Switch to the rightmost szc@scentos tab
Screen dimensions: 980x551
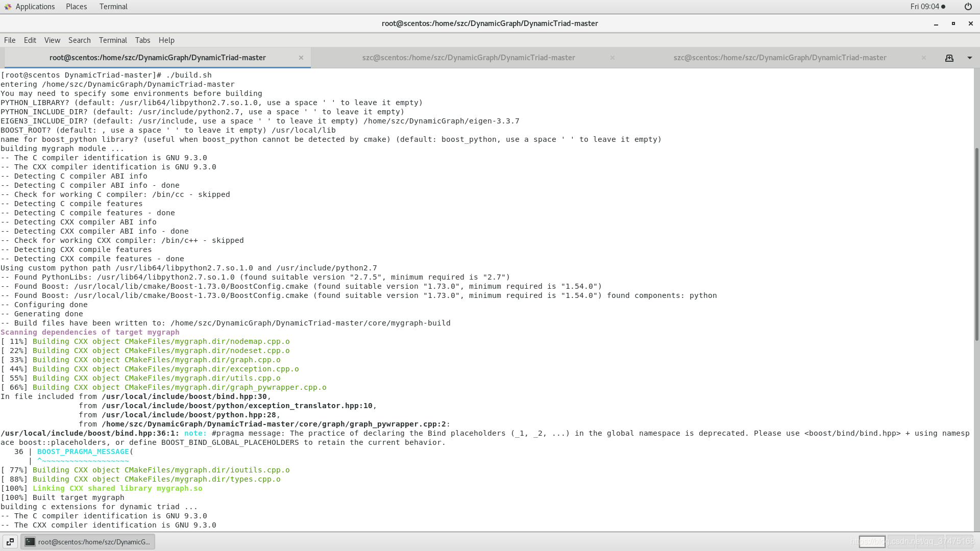coord(779,58)
